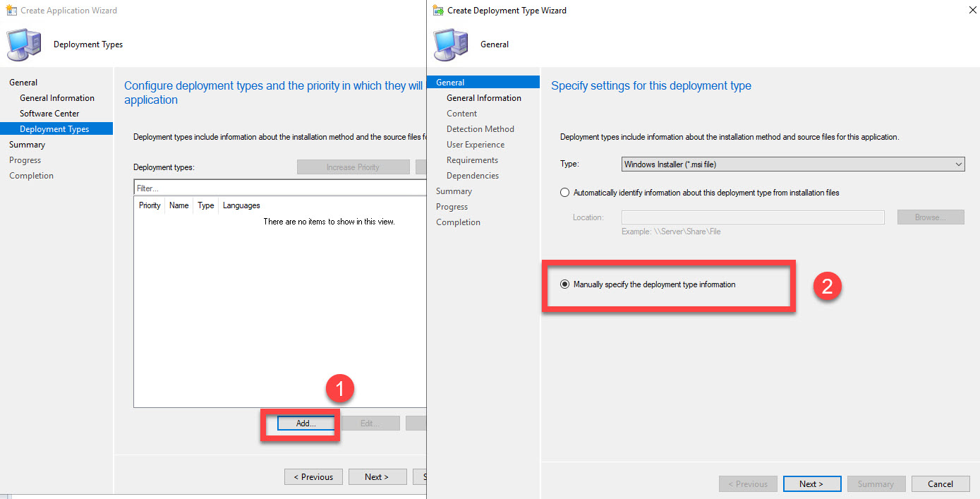Click computer icon beside General heading
The height and width of the screenshot is (499, 980).
coord(450,44)
